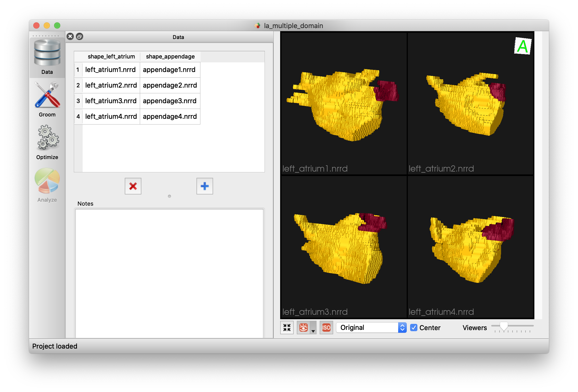Open the Groom tool
This screenshot has width=578, height=392.
pyautogui.click(x=47, y=100)
